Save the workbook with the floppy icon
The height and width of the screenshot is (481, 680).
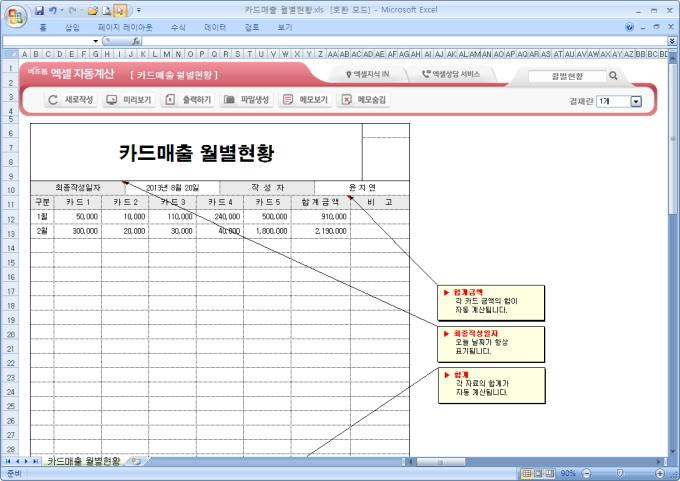[x=39, y=10]
